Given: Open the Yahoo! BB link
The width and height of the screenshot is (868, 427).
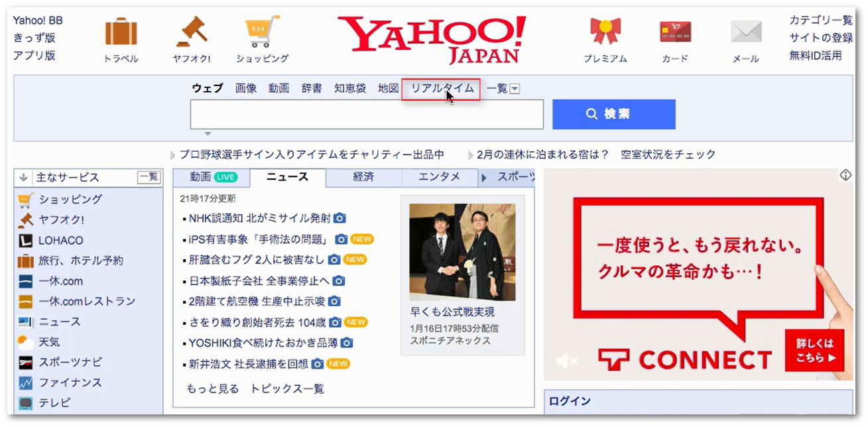Looking at the screenshot, I should click(x=38, y=21).
